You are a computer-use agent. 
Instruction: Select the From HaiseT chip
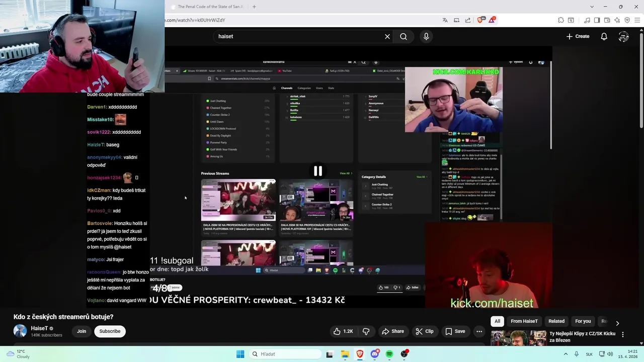(524, 321)
